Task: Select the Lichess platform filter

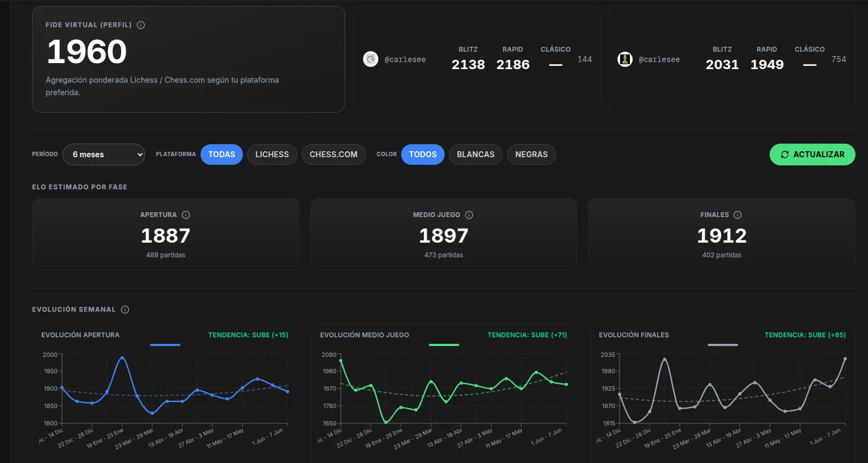Action: point(272,155)
